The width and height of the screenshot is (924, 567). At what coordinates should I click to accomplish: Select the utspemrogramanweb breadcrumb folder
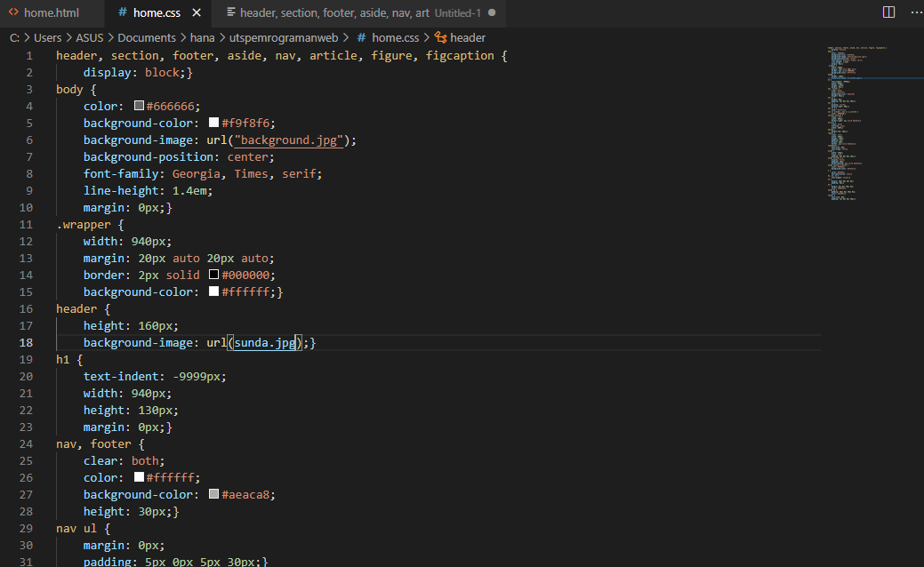(x=284, y=37)
